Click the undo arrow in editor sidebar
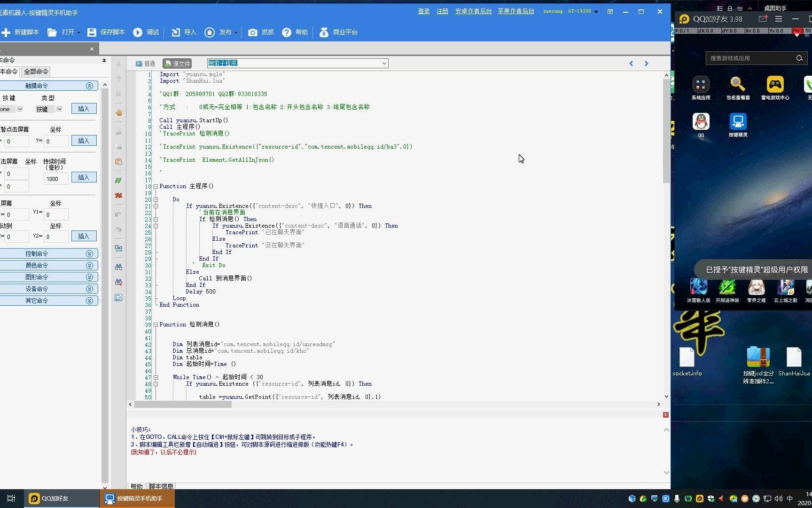 [118, 214]
